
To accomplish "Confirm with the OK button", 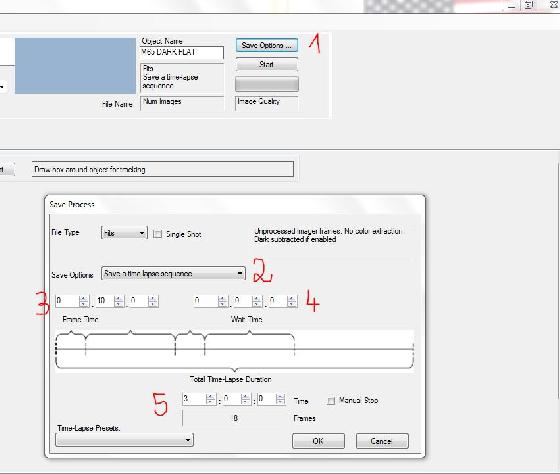I will [318, 441].
